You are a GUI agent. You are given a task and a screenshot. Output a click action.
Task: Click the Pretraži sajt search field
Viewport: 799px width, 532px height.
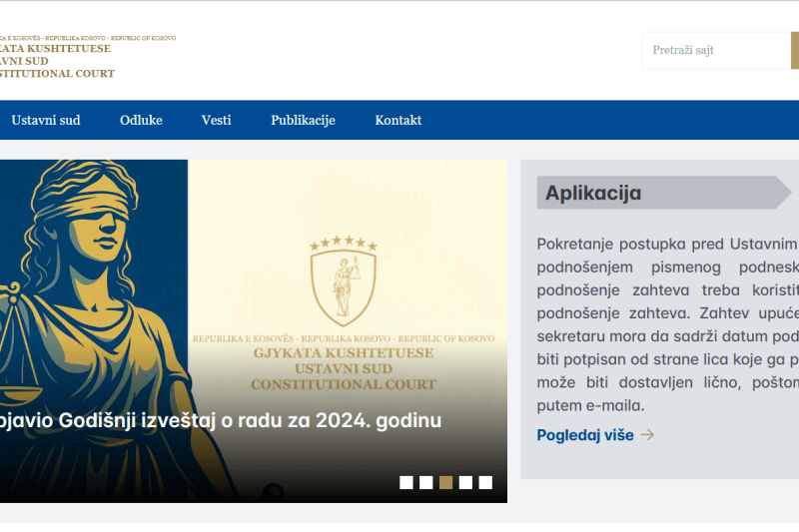(x=716, y=50)
